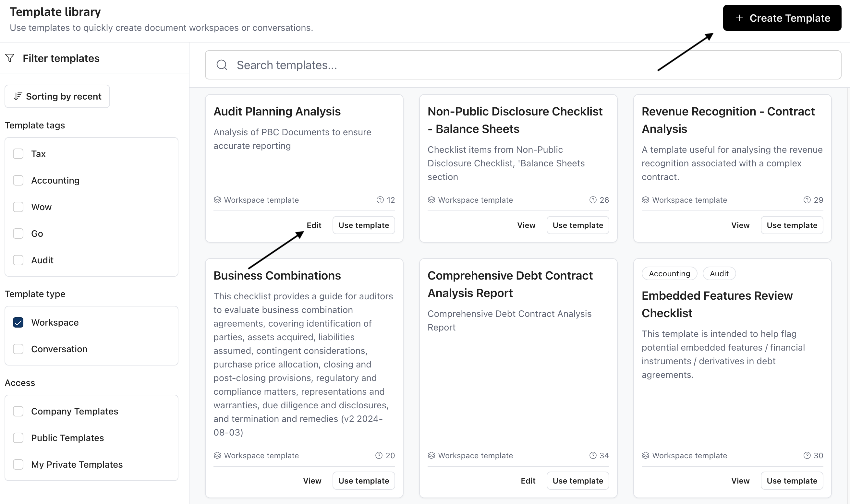Click question-count icon on Audit Planning Analysis card
850x504 pixels.
click(380, 200)
